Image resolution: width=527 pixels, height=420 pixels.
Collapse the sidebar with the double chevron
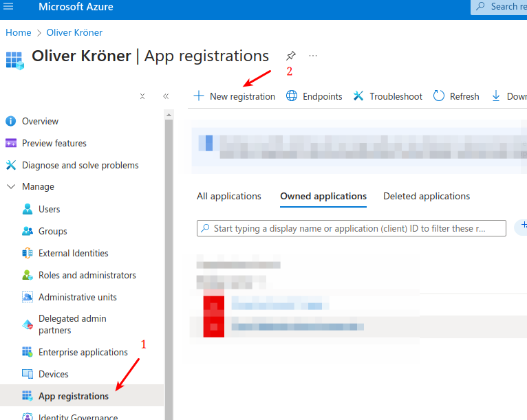166,96
